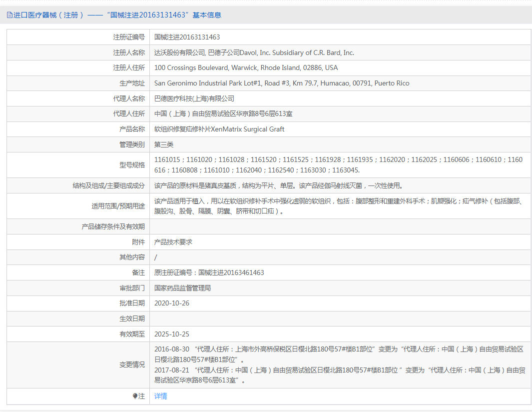Click the 产品名称 label
Screen dimensions: 532x412
pyautogui.click(x=132, y=129)
